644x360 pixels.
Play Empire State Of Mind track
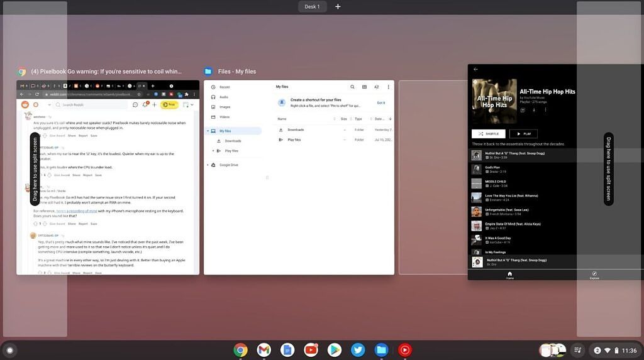point(556,226)
